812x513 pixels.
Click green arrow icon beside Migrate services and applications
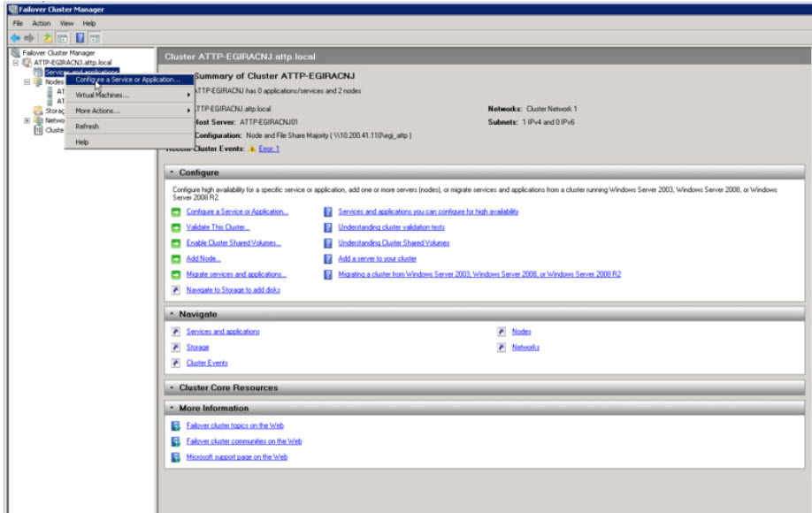click(176, 274)
